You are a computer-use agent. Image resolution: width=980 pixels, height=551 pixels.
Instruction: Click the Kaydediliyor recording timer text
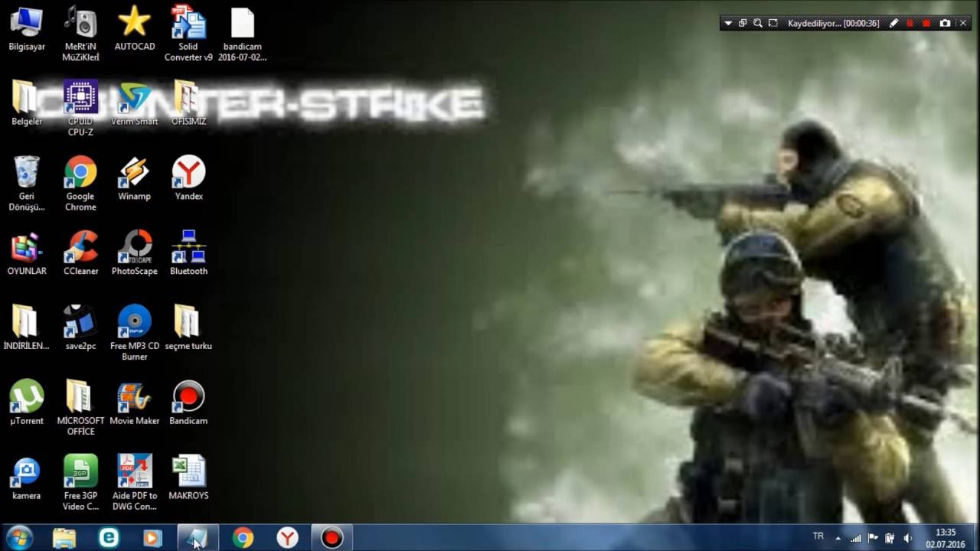coord(833,24)
